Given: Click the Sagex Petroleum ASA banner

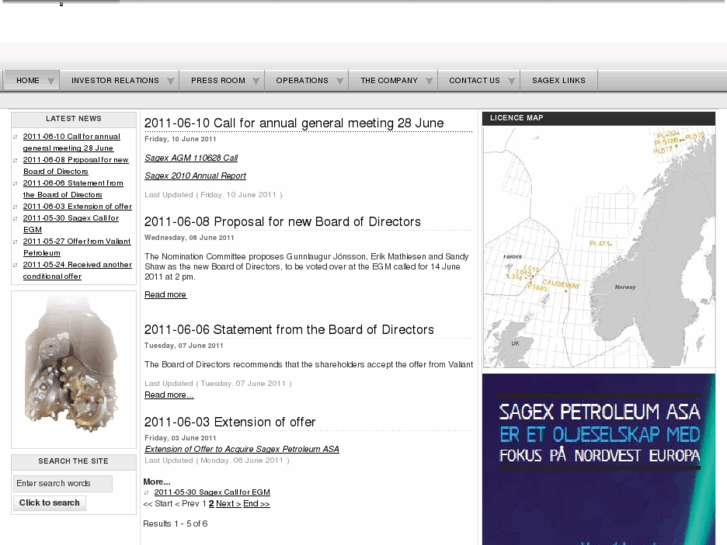Looking at the screenshot, I should coord(599,459).
